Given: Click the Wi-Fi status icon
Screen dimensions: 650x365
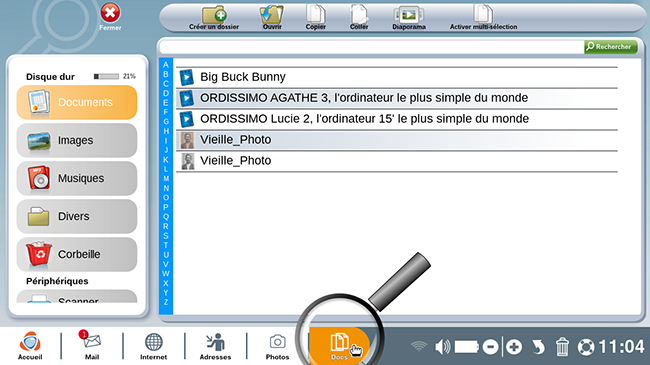Looking at the screenshot, I should click(419, 346).
